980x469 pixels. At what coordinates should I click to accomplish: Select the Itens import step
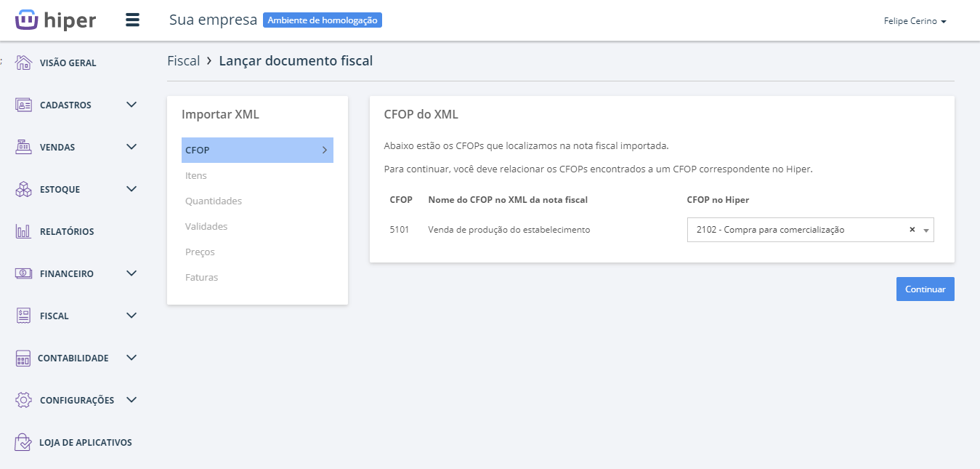point(257,175)
